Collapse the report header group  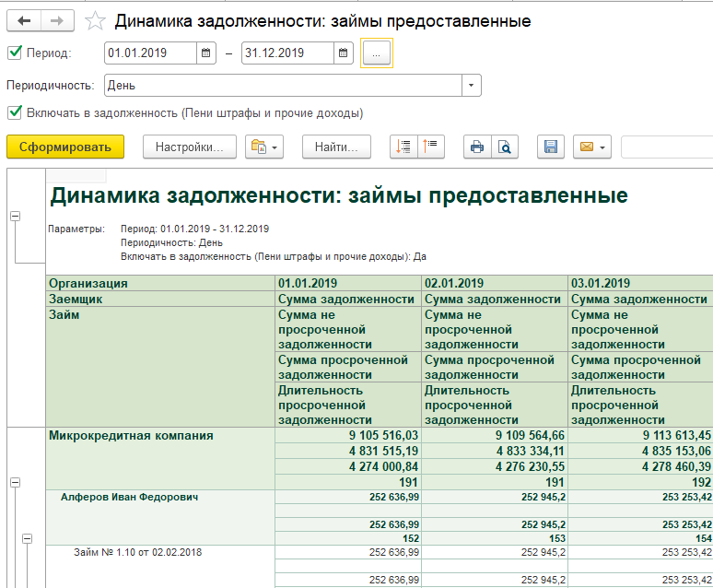tap(16, 217)
